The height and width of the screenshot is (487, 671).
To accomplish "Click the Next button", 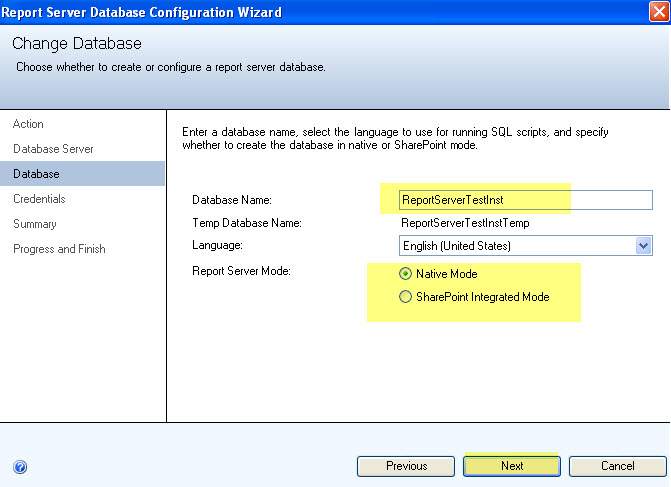I will tap(512, 466).
